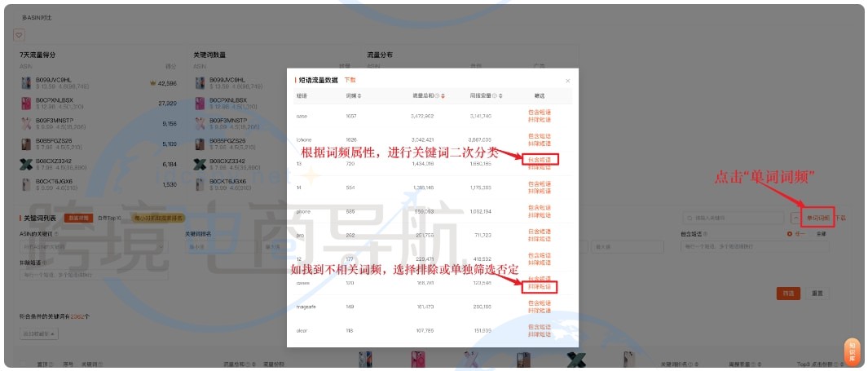
Task: Click the orange 筛选 filter button
Action: (788, 294)
